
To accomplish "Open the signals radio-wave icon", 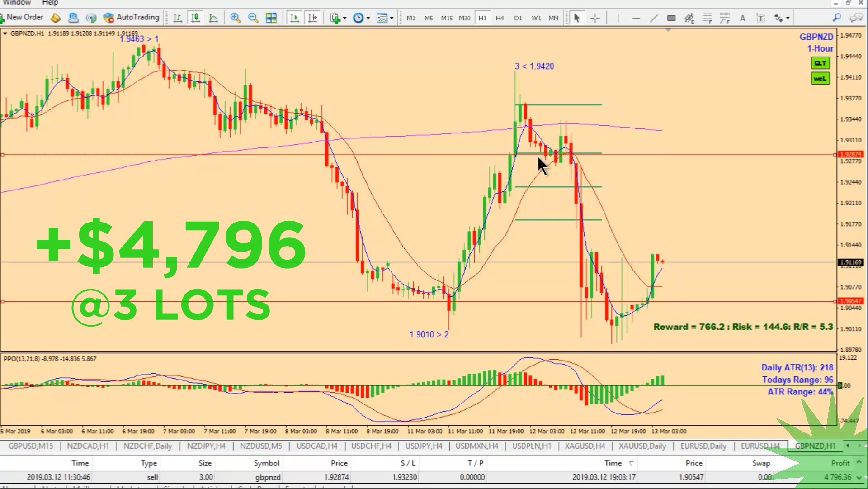I will coord(91,18).
